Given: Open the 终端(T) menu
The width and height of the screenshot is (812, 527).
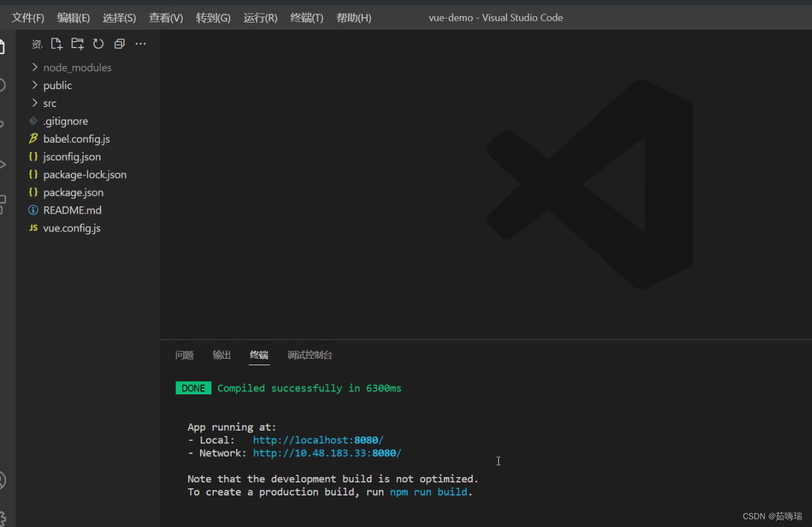Looking at the screenshot, I should [x=307, y=18].
